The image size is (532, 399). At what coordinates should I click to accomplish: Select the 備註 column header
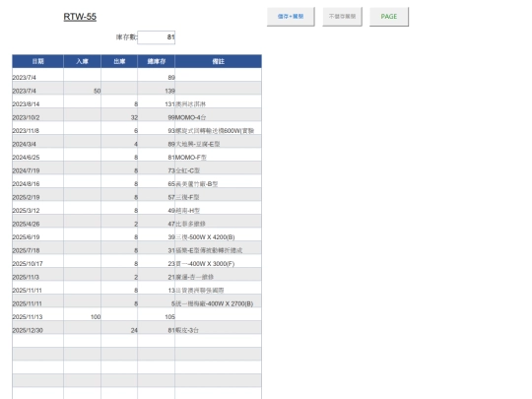pos(218,61)
